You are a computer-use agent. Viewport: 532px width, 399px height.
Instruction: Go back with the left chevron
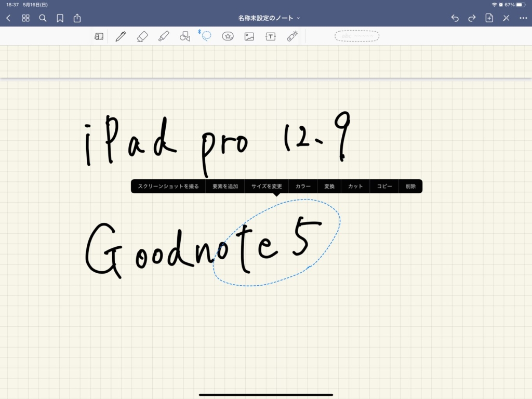[8, 18]
